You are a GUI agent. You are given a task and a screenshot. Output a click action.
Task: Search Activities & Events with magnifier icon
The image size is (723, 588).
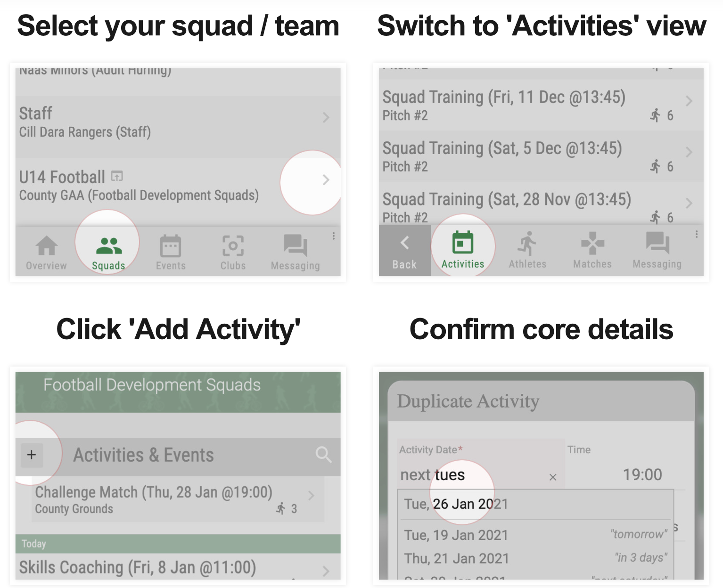[324, 455]
